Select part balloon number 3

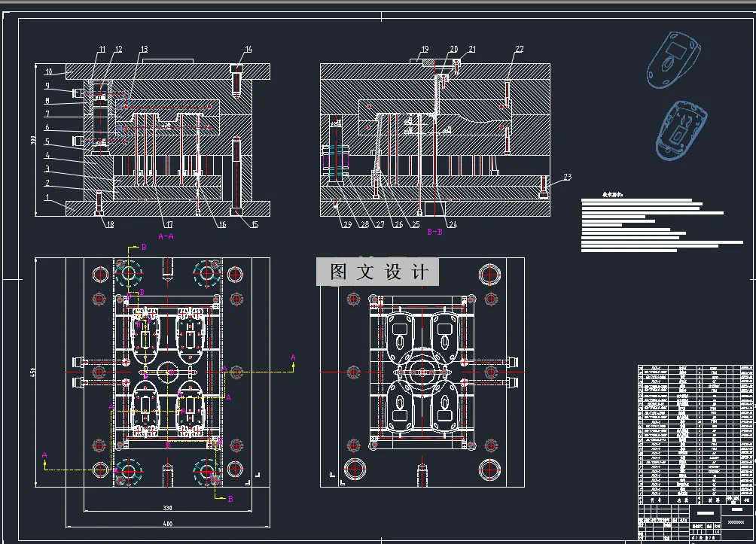(x=47, y=169)
